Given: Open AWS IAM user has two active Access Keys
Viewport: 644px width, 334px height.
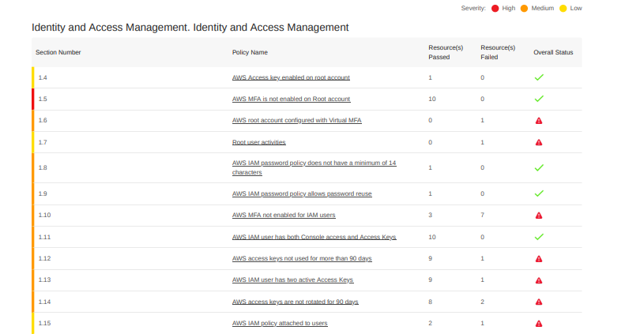Looking at the screenshot, I should (292, 280).
